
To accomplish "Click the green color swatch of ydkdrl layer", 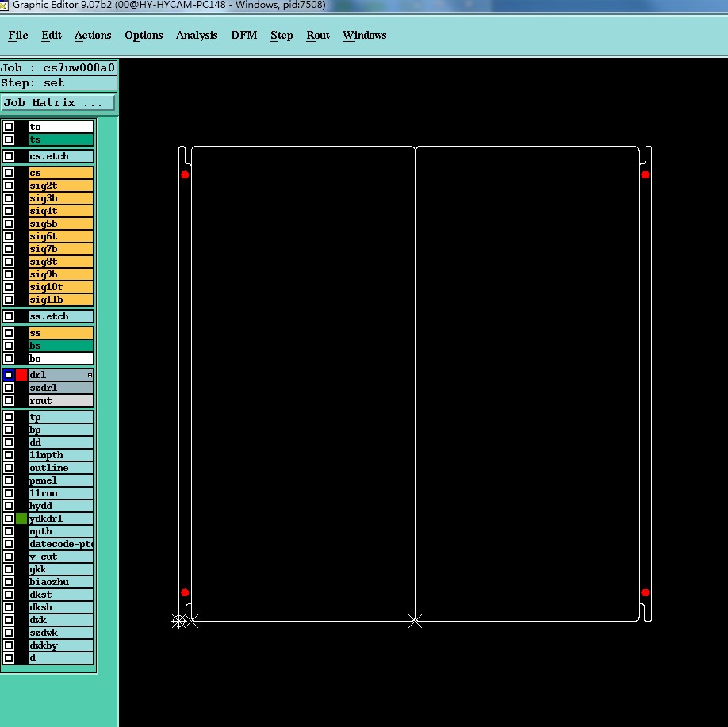I will pyautogui.click(x=21, y=518).
